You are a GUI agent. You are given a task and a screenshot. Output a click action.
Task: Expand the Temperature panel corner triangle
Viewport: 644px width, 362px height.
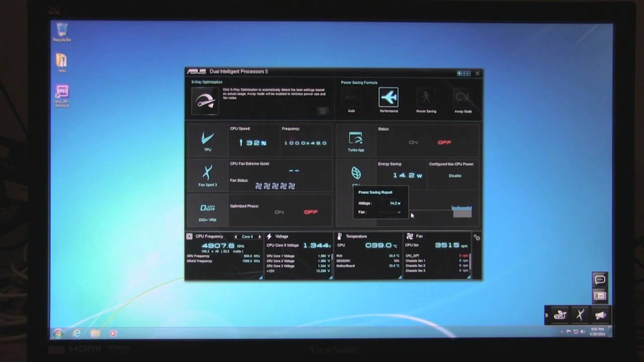[x=400, y=277]
